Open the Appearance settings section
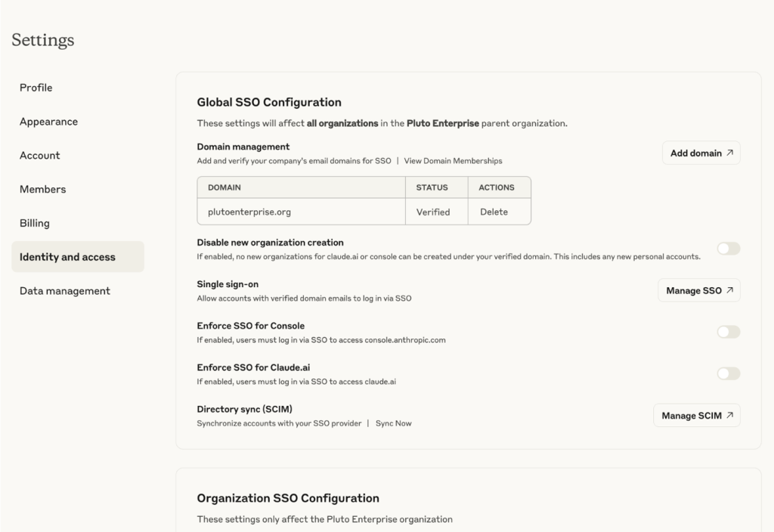The image size is (774, 532). point(48,122)
